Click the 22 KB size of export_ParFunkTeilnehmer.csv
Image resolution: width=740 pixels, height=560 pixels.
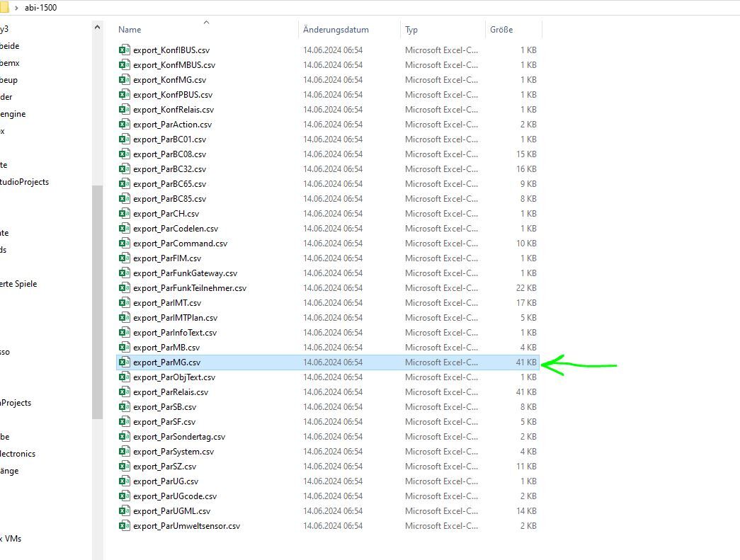coord(526,287)
